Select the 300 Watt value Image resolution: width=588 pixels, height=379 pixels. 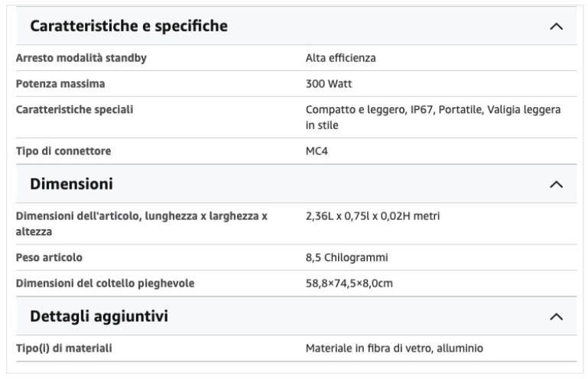(x=329, y=83)
